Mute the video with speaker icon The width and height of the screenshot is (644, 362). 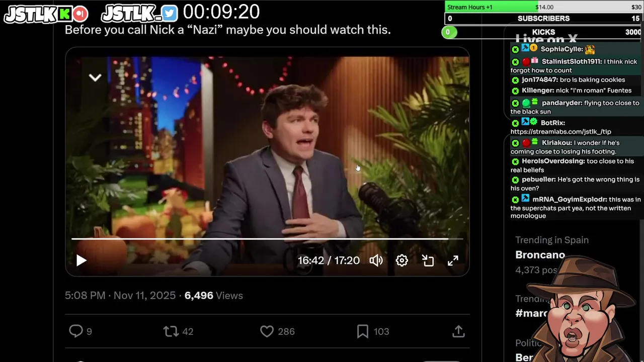376,260
